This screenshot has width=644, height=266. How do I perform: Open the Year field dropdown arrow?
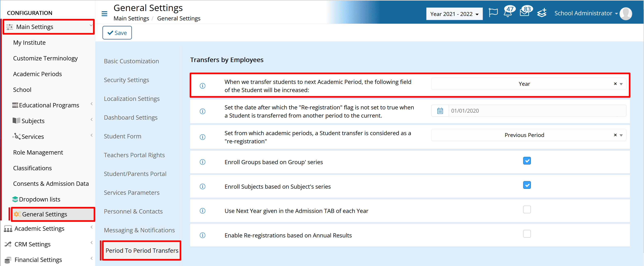pyautogui.click(x=621, y=84)
